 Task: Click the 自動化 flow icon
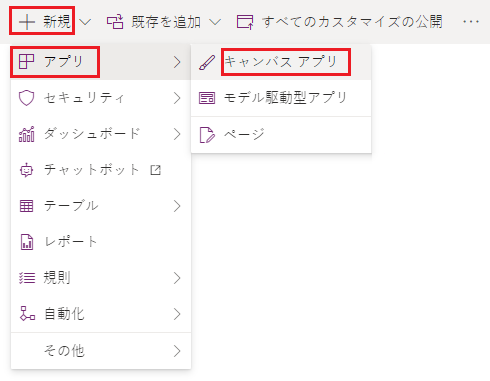[x=27, y=314]
